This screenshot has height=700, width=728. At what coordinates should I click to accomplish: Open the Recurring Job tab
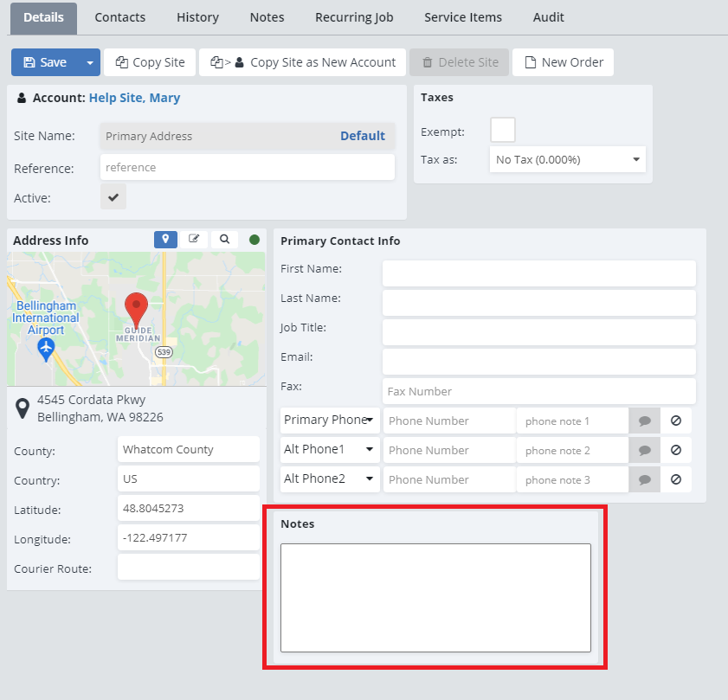click(x=354, y=17)
